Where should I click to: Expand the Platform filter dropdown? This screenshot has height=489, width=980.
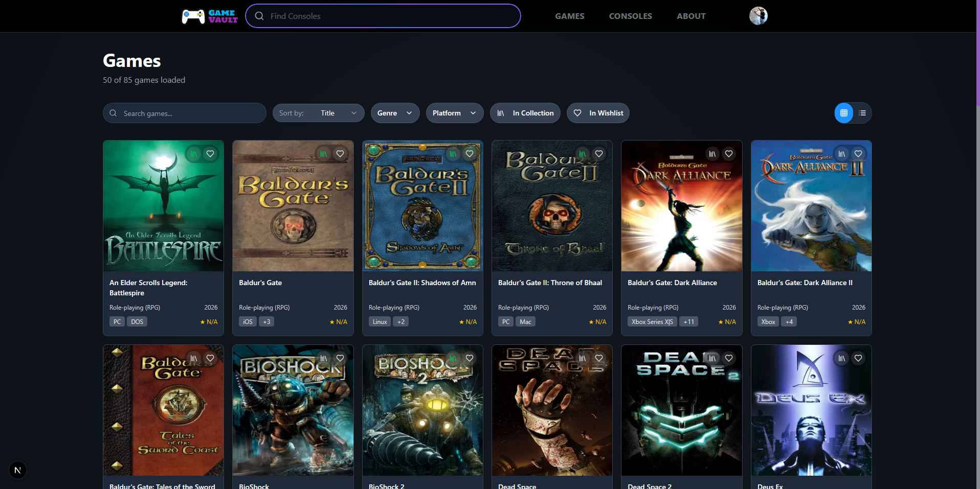tap(454, 113)
